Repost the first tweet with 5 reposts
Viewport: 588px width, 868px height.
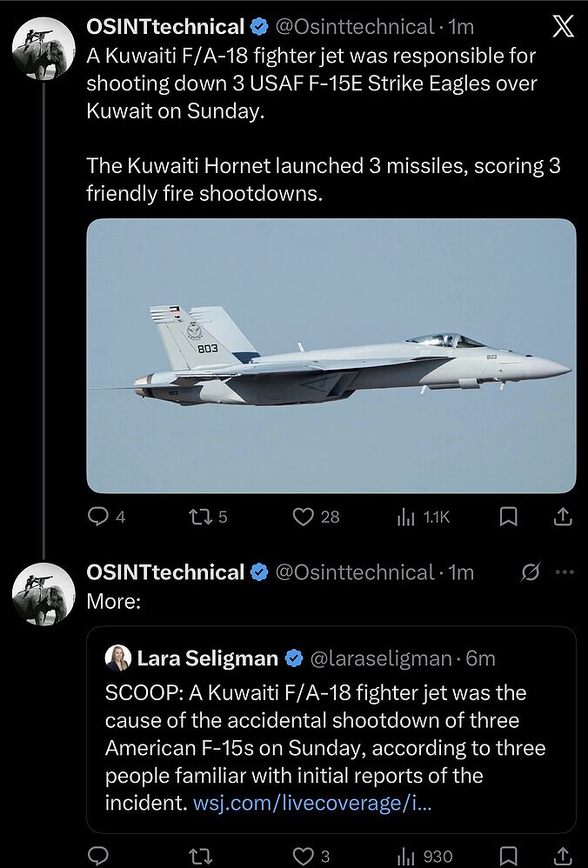coord(200,517)
